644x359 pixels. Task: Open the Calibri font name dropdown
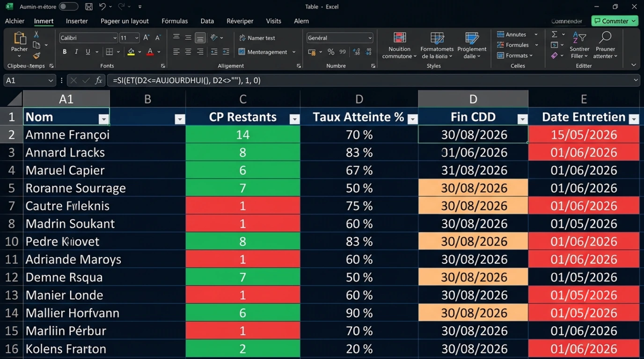115,38
